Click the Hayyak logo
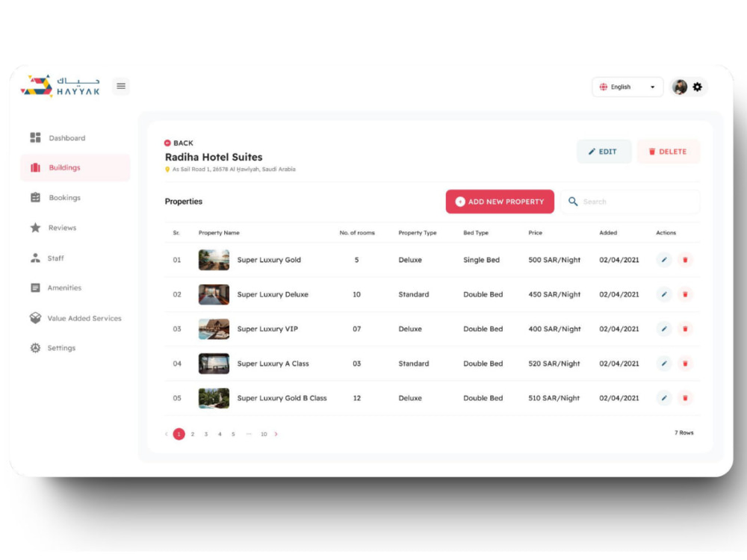The image size is (747, 560). pos(60,86)
